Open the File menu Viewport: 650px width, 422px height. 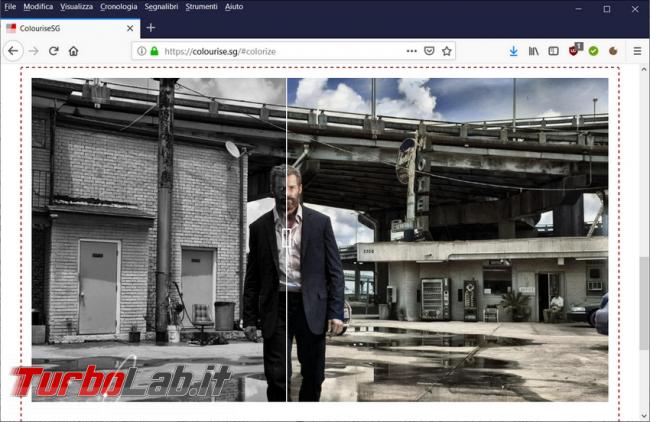[10, 7]
